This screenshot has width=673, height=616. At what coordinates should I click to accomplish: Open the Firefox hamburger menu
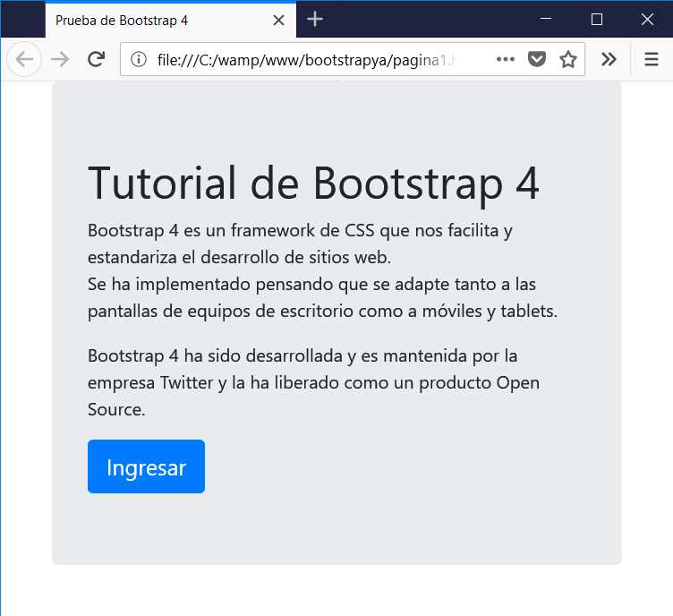click(x=652, y=59)
